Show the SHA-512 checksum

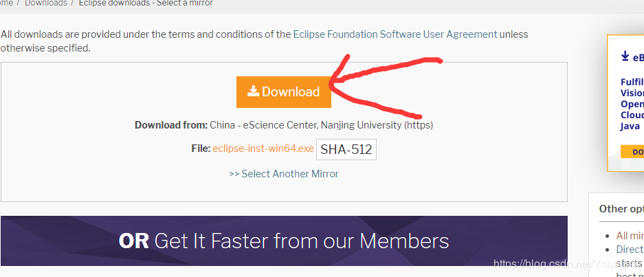(x=346, y=149)
